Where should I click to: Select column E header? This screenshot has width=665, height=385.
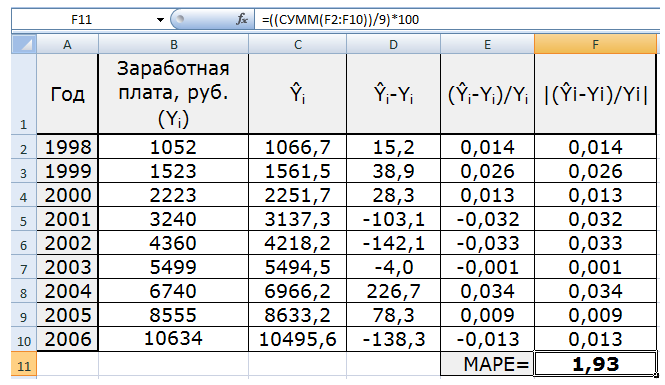pos(487,44)
